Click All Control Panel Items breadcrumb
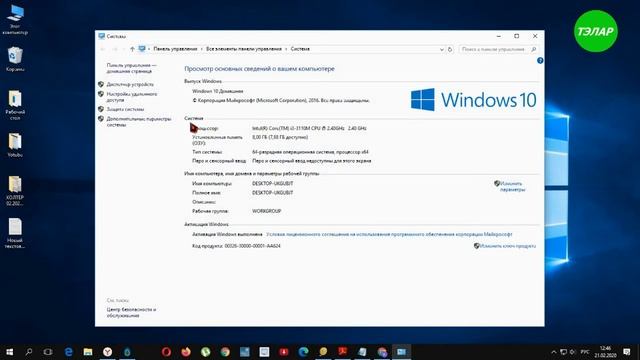This screenshot has height=360, width=640. tap(244, 49)
